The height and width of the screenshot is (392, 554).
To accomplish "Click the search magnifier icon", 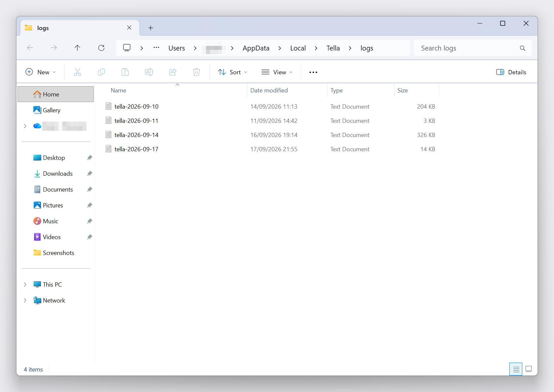I will click(x=523, y=48).
